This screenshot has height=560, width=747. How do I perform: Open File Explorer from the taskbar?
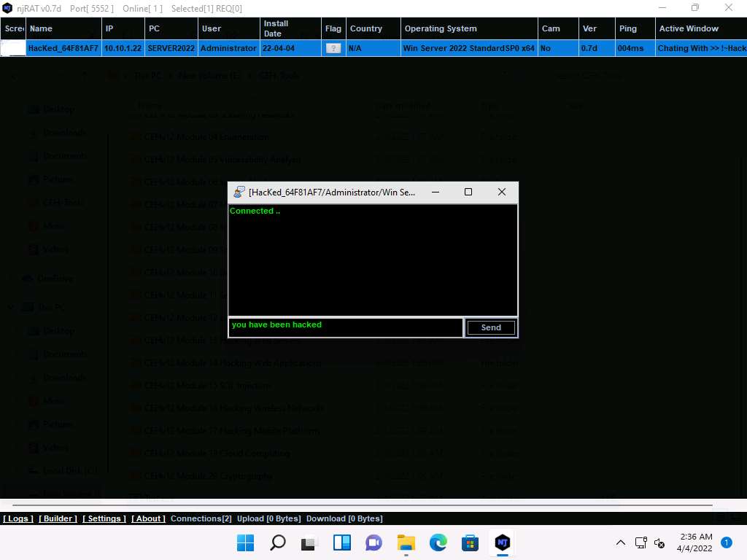tap(406, 542)
